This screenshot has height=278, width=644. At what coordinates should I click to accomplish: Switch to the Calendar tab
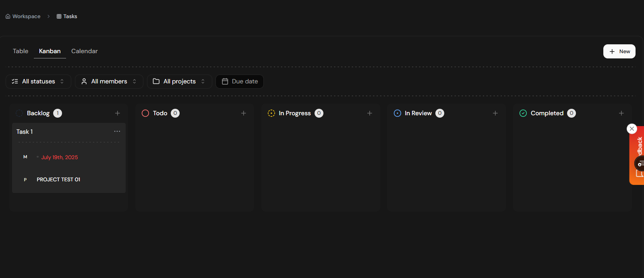(x=85, y=51)
